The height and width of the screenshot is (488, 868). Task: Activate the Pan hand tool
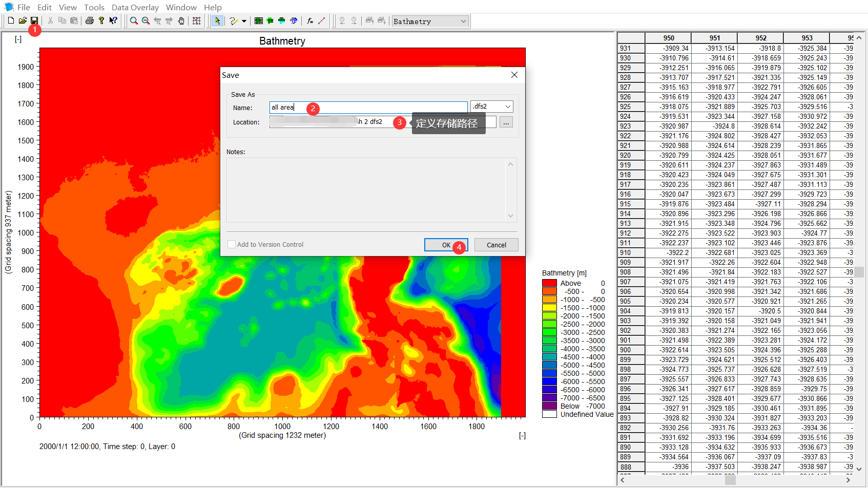pos(181,20)
